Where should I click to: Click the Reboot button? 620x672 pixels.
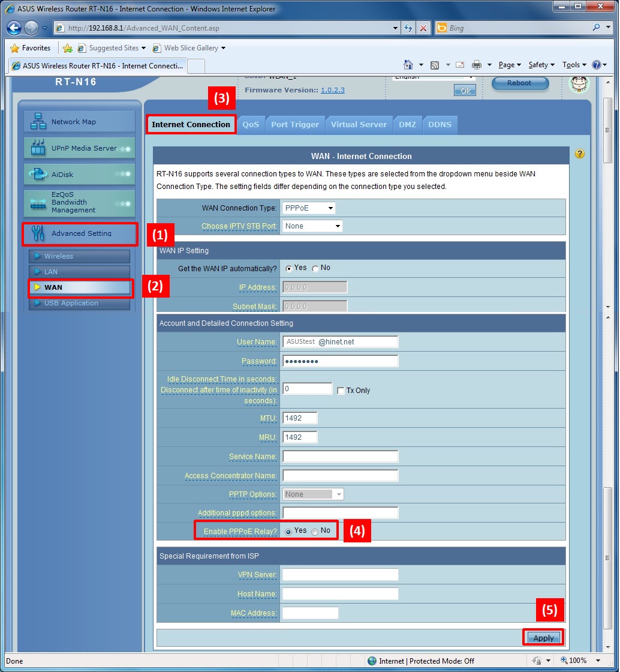520,83
